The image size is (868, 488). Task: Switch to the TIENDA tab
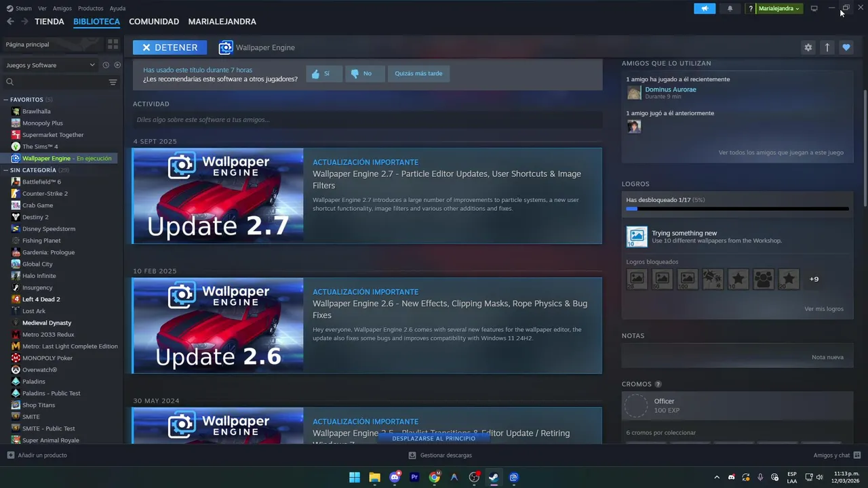50,22
